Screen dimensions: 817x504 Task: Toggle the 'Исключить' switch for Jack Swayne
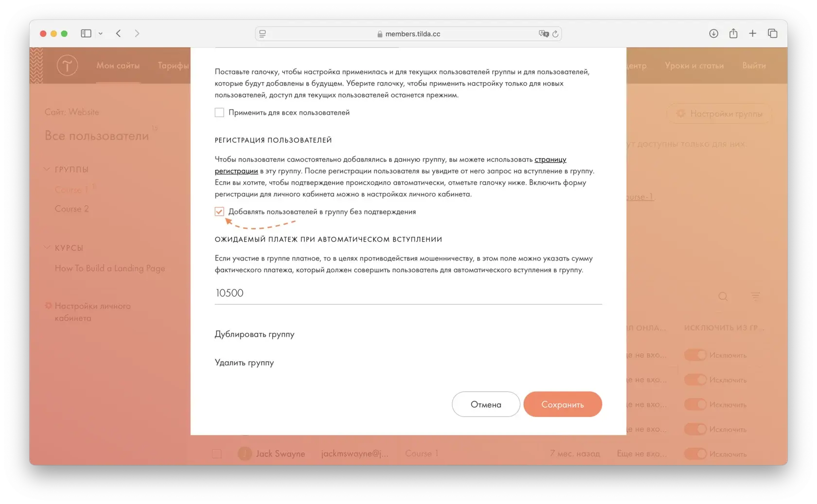[x=695, y=454]
